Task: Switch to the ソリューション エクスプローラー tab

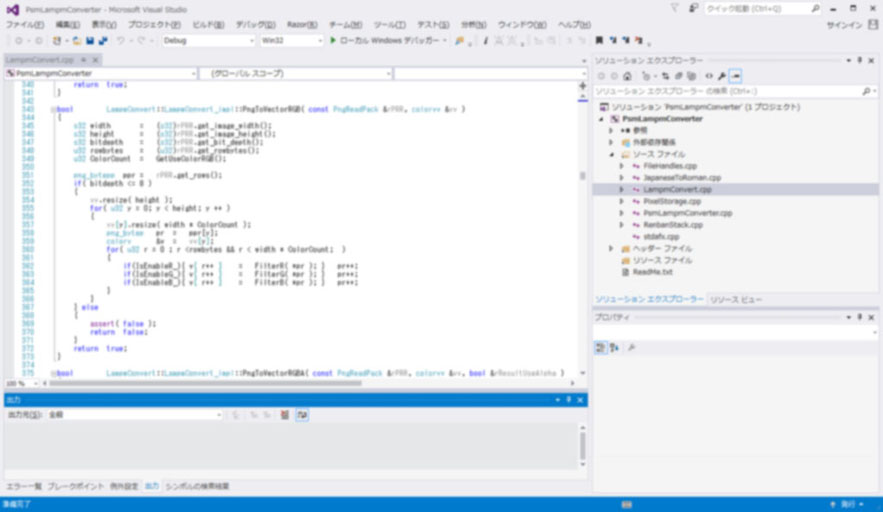Action: (649, 300)
